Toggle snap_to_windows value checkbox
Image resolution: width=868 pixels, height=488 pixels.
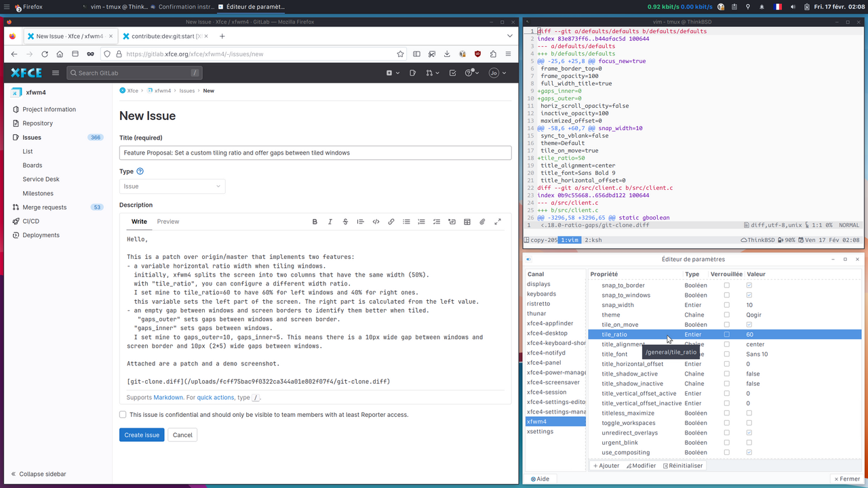749,295
